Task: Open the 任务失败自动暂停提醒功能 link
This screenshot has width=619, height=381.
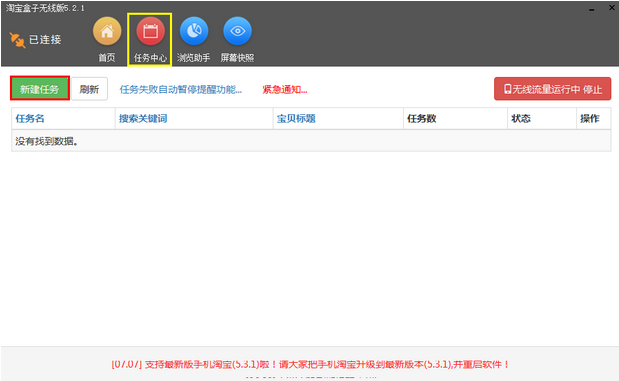Action: click(x=180, y=90)
